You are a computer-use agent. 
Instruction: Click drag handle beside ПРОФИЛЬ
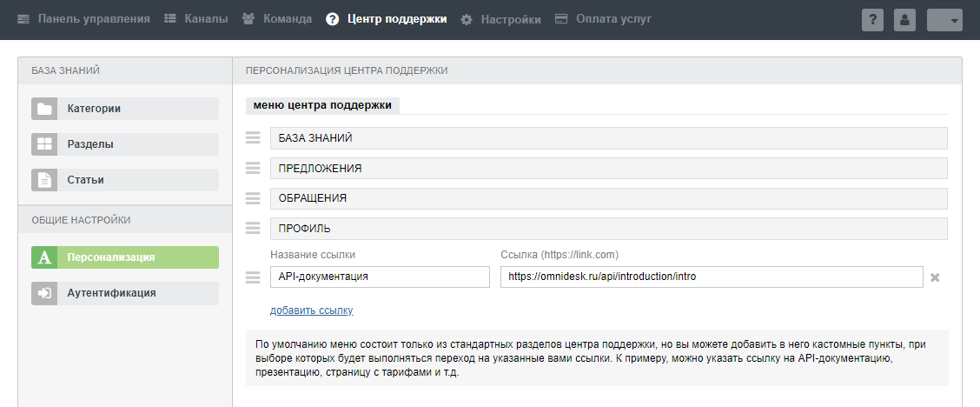[253, 229]
